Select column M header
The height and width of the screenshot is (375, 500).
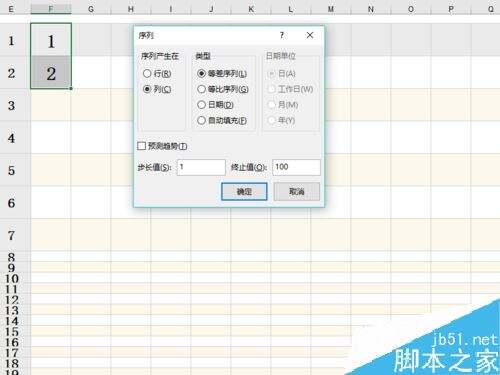(331, 9)
